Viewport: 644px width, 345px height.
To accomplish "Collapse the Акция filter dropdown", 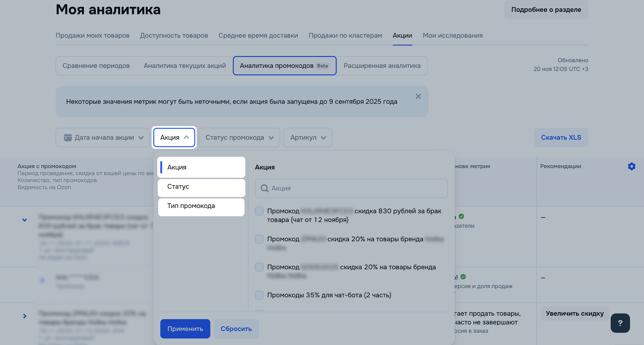I will [174, 137].
